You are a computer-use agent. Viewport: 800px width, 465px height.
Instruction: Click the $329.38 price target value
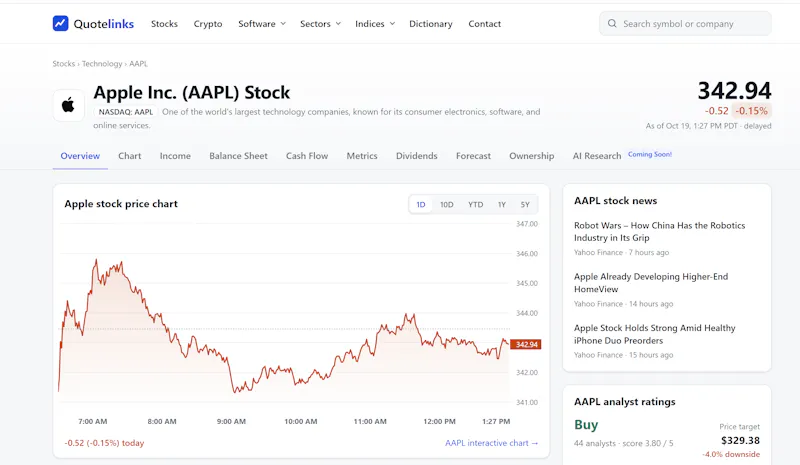click(740, 440)
